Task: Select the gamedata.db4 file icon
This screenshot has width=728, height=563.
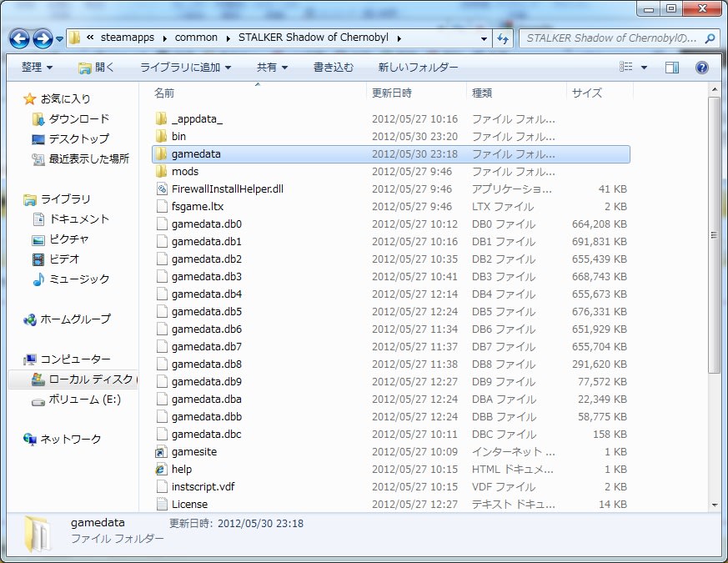Action: tap(162, 294)
